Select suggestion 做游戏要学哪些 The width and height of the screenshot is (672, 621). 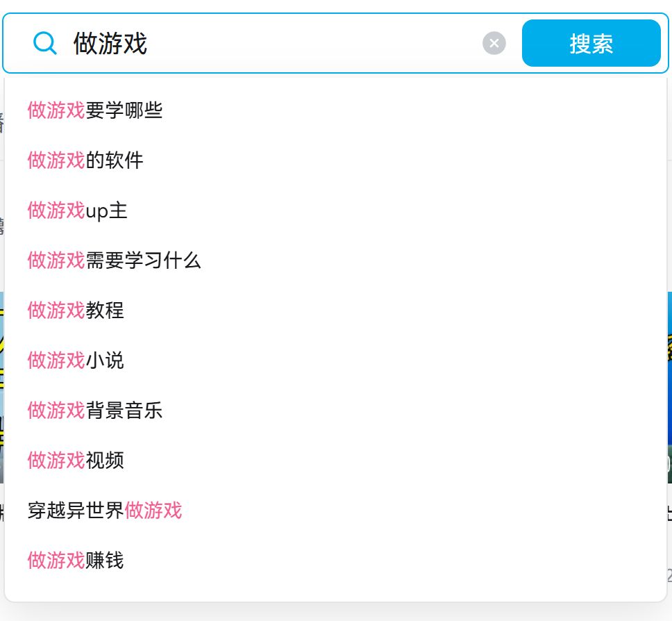click(95, 110)
